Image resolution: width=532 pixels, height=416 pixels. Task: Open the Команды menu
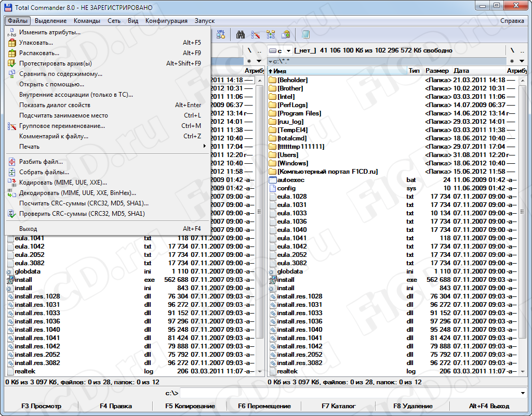click(x=87, y=21)
